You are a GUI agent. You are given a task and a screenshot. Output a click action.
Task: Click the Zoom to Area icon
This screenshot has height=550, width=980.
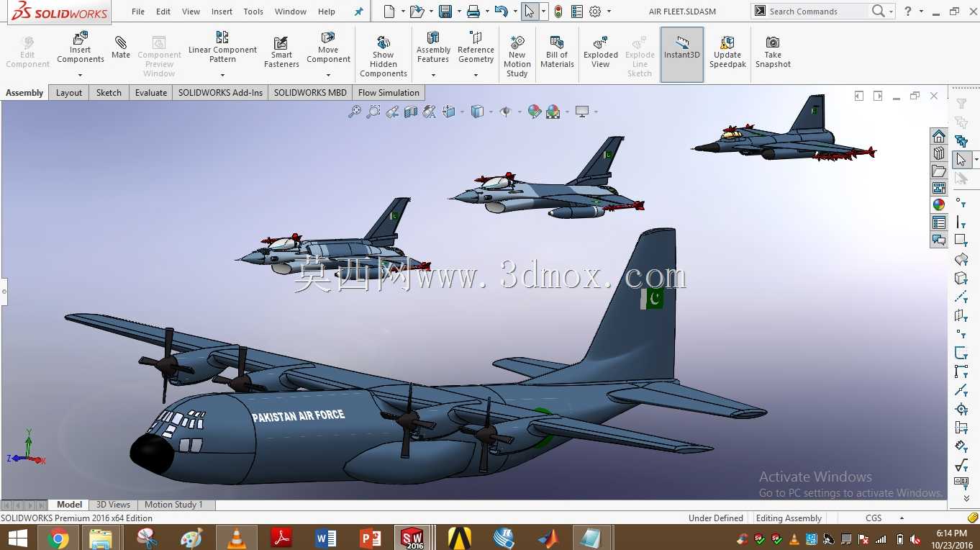point(373,112)
